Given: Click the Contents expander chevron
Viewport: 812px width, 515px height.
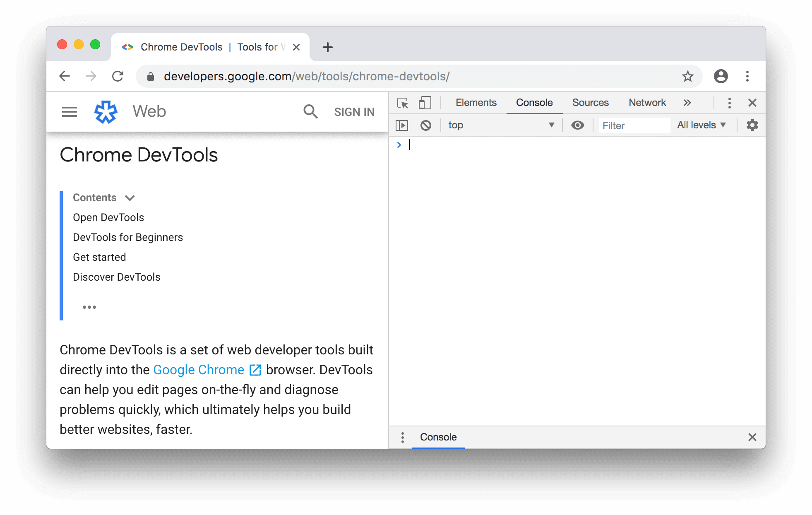Looking at the screenshot, I should (130, 197).
